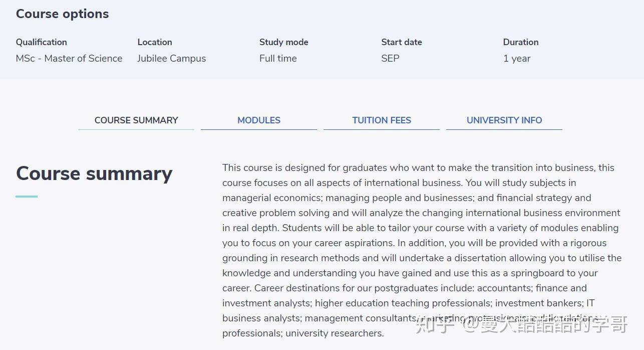Click the Start date label
Viewport: 644px width, 350px height.
[402, 42]
